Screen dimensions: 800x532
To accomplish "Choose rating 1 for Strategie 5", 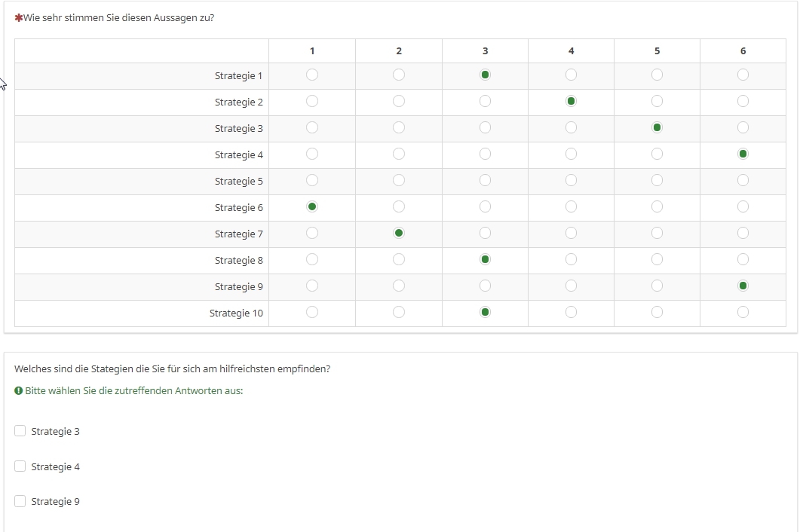I will [x=312, y=180].
